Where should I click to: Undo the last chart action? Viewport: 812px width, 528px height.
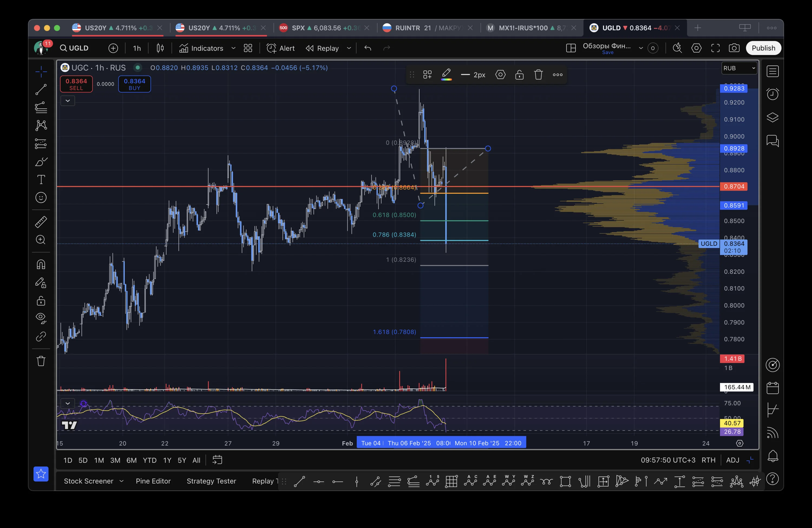pos(368,48)
